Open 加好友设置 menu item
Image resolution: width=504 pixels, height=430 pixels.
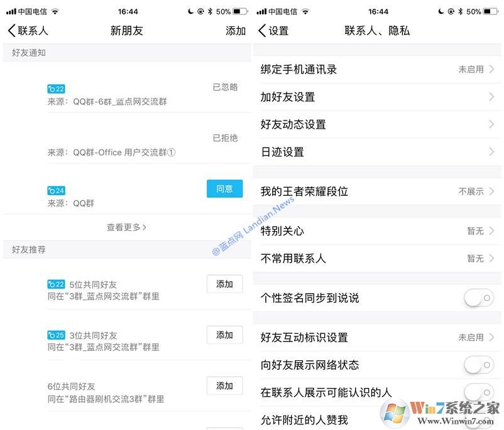[x=377, y=97]
